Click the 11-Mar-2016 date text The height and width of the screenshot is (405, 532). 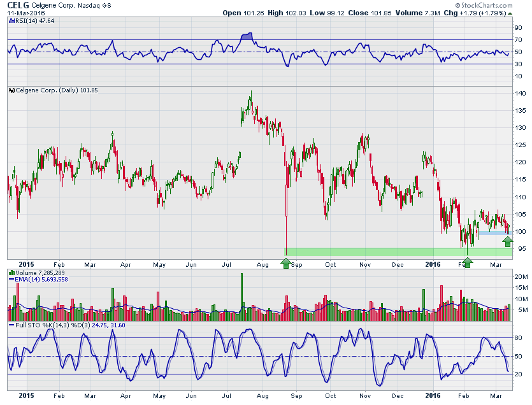coord(26,13)
